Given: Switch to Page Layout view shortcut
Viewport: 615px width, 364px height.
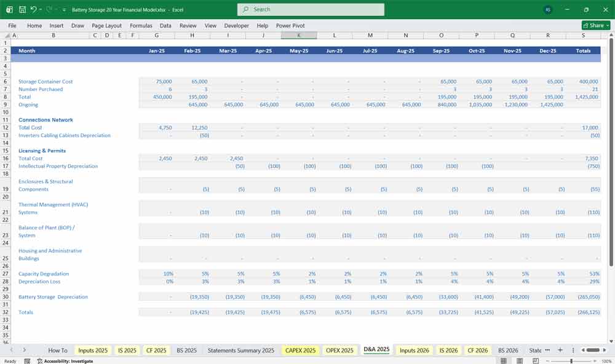Looking at the screenshot, I should [x=520, y=360].
